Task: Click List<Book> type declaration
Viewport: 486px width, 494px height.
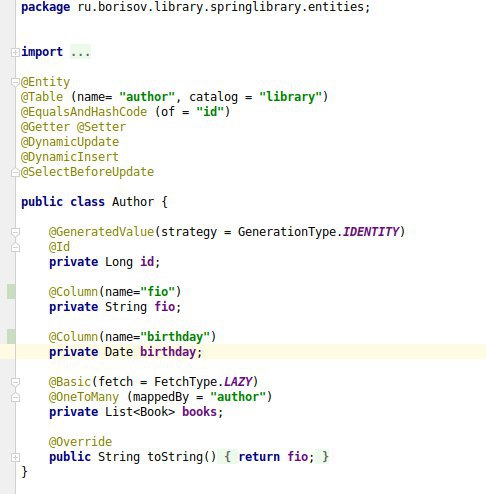Action: coord(140,412)
